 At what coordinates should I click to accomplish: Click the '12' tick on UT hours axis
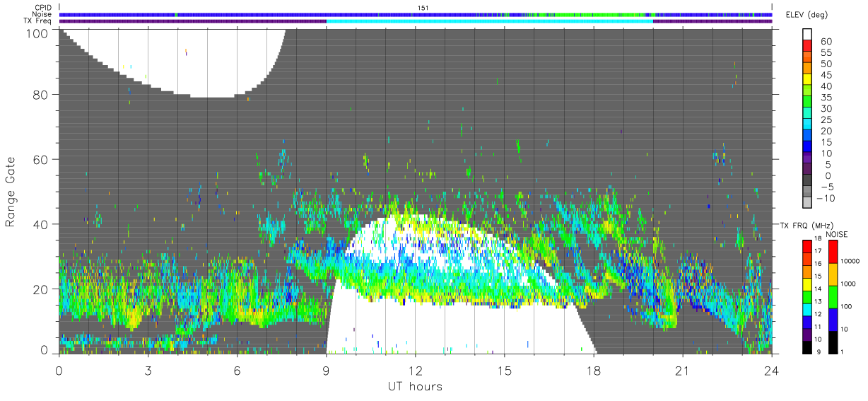(x=415, y=371)
